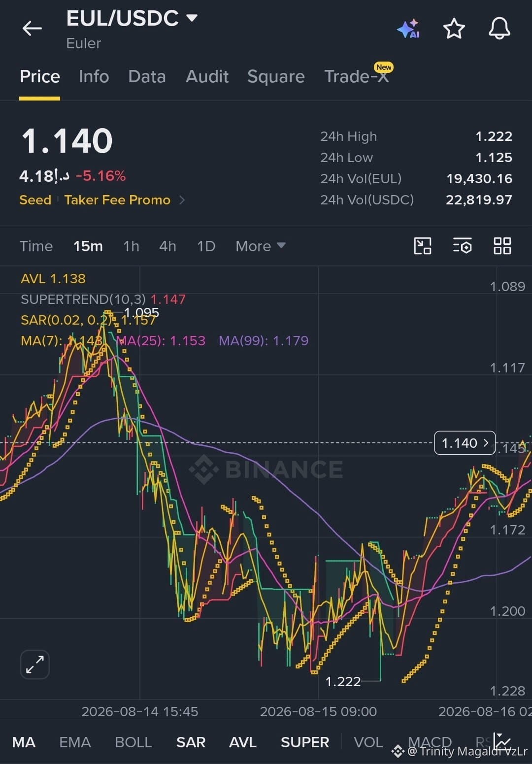Viewport: 532px width, 764px height.
Task: Open the Audit tab
Action: pos(207,76)
